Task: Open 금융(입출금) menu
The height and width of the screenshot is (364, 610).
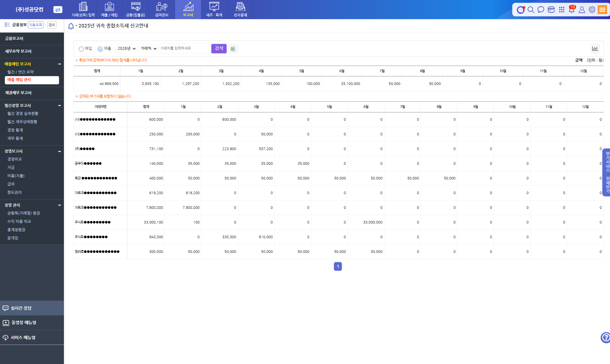Action: 135,10
